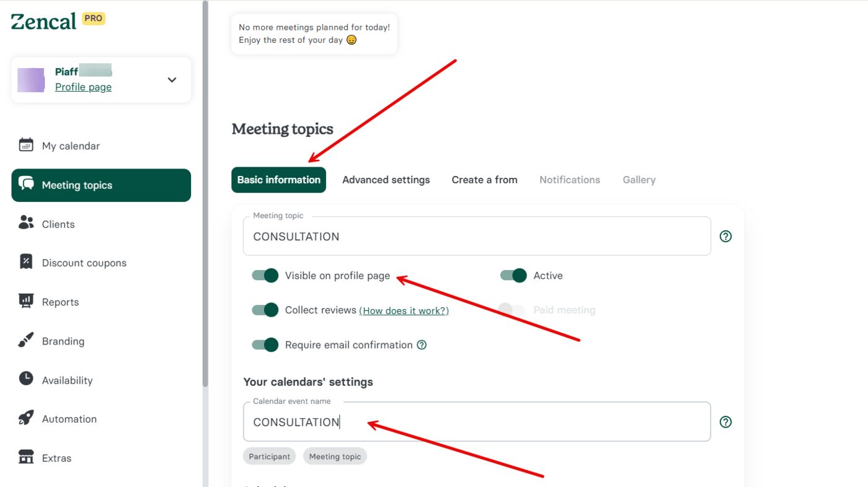Open the Notifications tab

click(x=569, y=179)
